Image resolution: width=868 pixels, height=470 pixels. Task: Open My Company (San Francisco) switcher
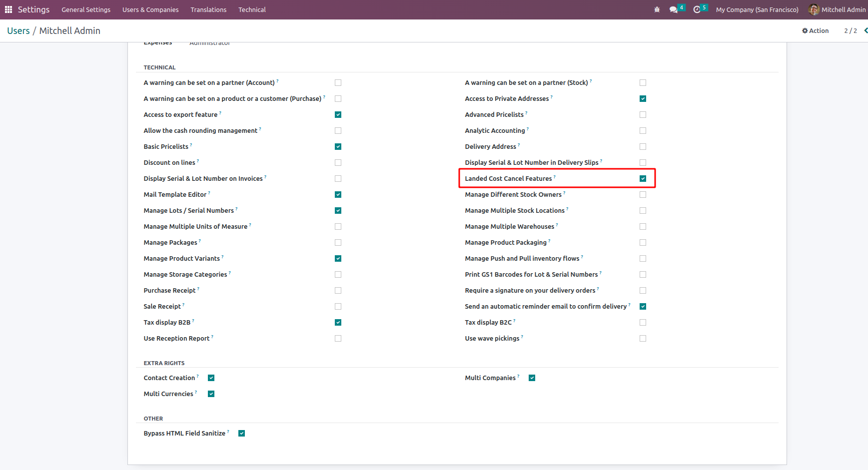coord(757,9)
